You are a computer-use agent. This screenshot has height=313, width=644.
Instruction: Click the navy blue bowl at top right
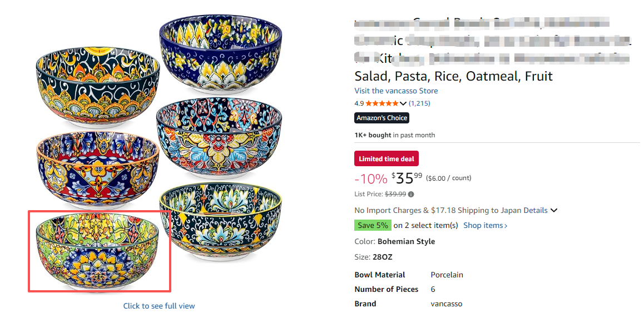click(x=220, y=50)
